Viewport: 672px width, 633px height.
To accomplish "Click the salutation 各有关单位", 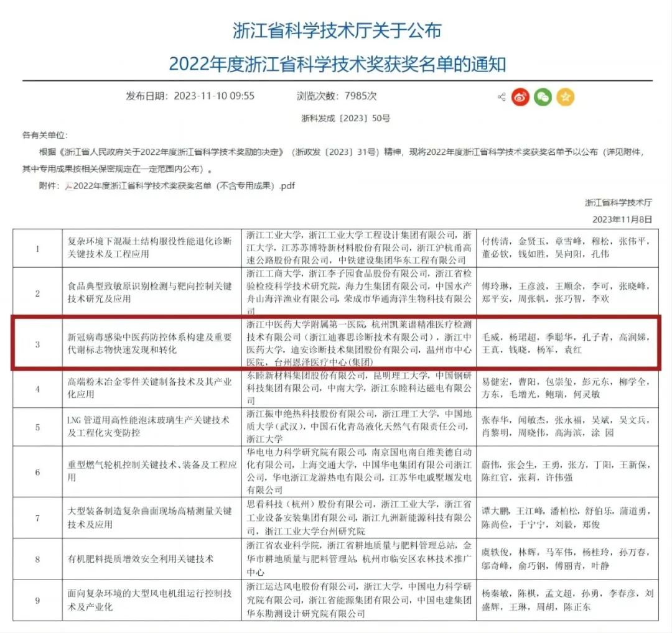I will coord(45,135).
